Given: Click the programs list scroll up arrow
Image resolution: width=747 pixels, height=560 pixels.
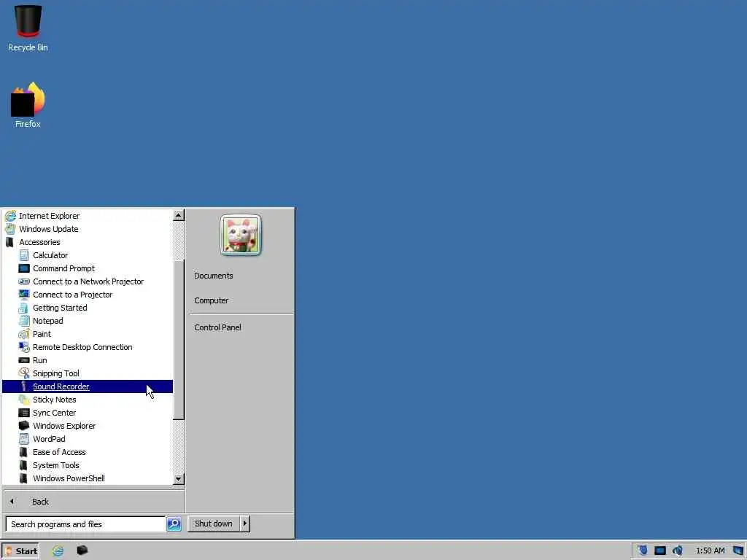Looking at the screenshot, I should (179, 215).
